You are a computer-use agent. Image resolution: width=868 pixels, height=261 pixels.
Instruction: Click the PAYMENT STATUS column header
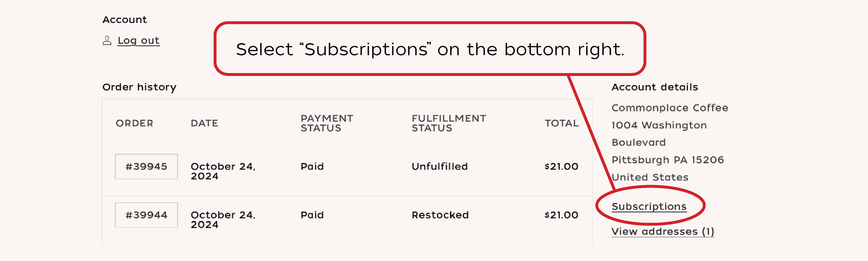326,123
